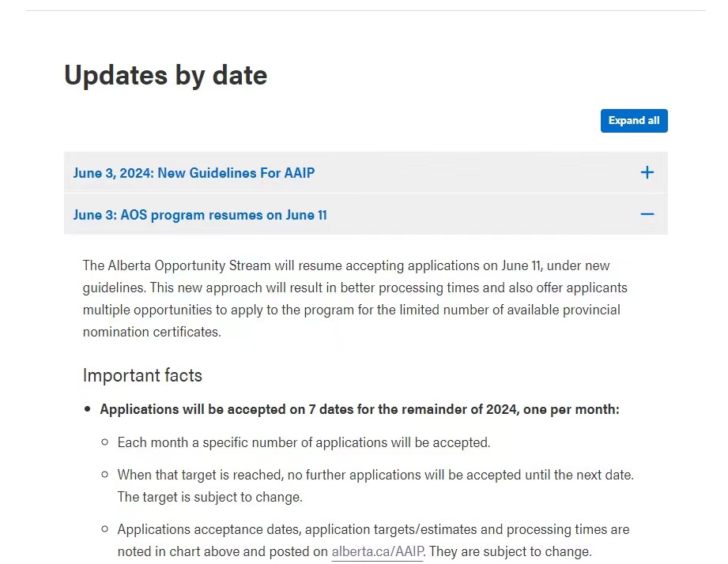The height and width of the screenshot is (564, 728).
Task: Open the alberta.ca/AAIP link
Action: point(377,551)
